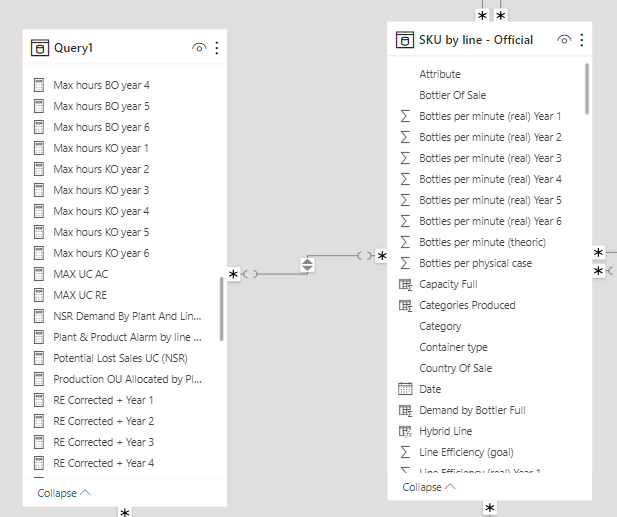Image resolution: width=617 pixels, height=517 pixels.
Task: Select Bottles per minute (real) Year 6 field
Action: pos(490,221)
